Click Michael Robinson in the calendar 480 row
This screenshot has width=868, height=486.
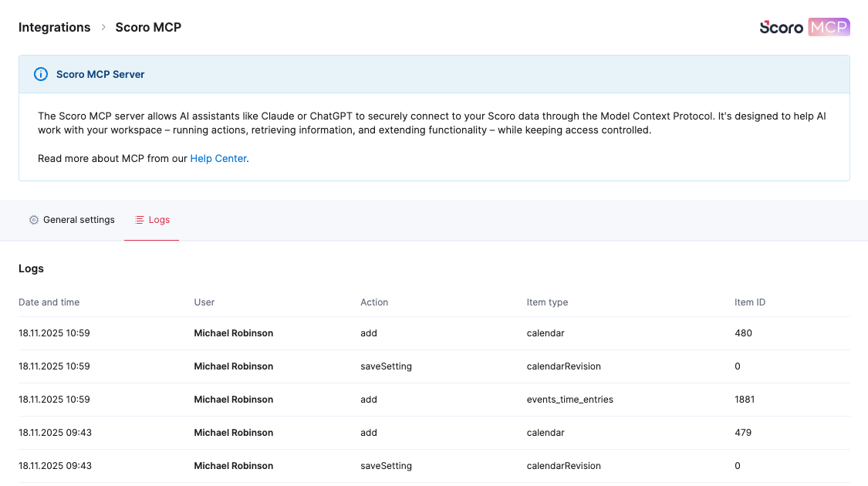point(234,333)
